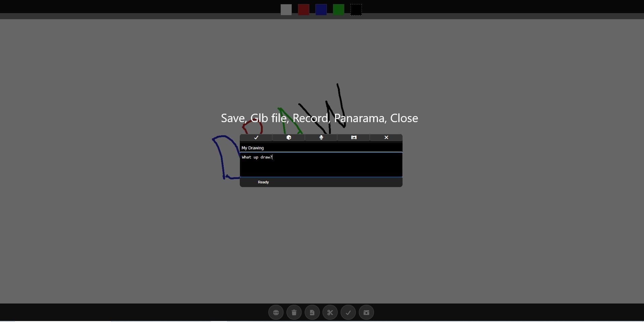
Task: Select the black color swatch
Action: 356,10
